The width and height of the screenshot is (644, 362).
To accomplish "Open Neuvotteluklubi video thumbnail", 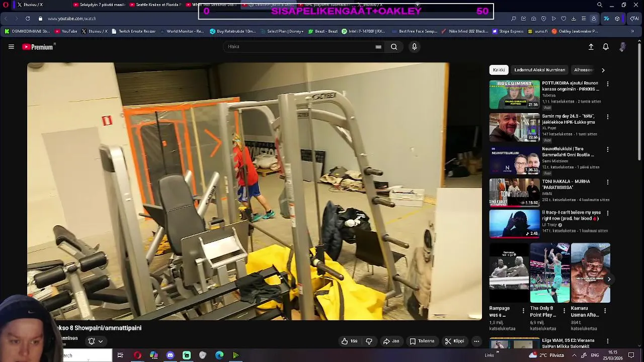I will [x=514, y=160].
